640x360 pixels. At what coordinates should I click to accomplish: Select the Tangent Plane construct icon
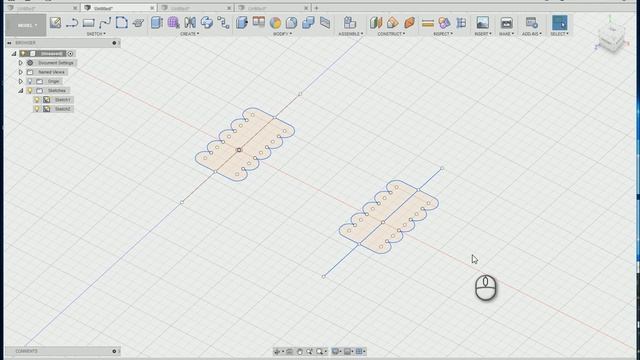pyautogui.click(x=409, y=22)
